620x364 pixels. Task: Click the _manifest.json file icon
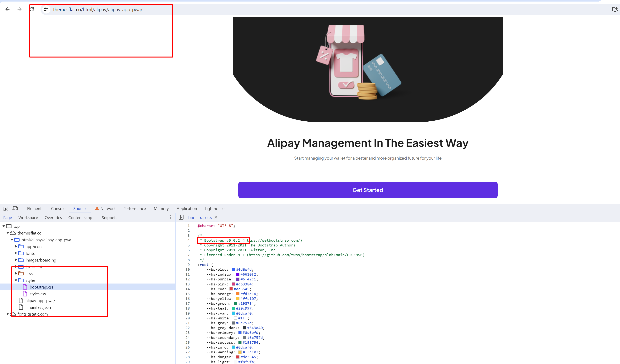(21, 307)
